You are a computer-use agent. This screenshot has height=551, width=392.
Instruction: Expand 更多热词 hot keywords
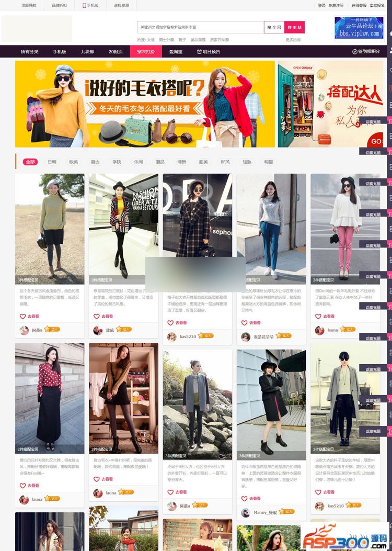point(293,40)
